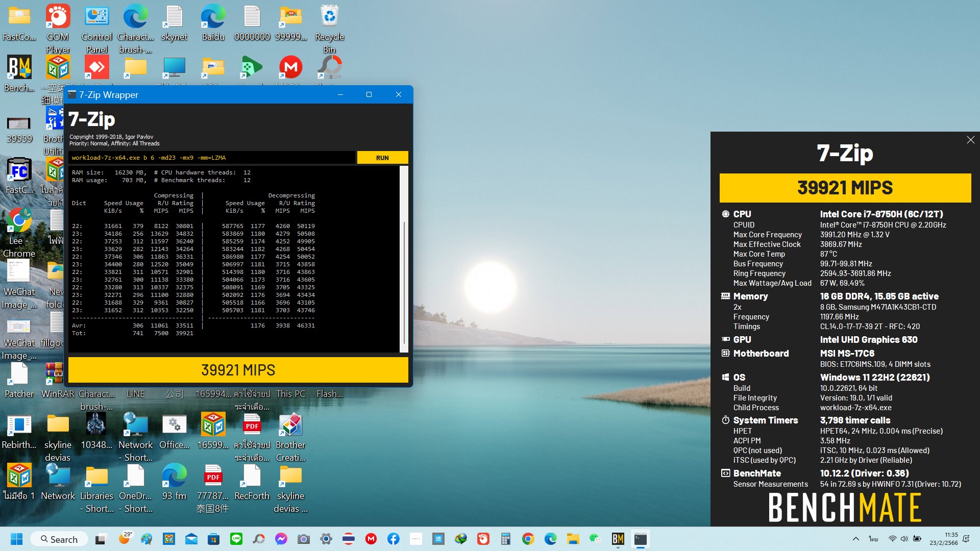Open Google Chrome from the taskbar

[x=528, y=539]
